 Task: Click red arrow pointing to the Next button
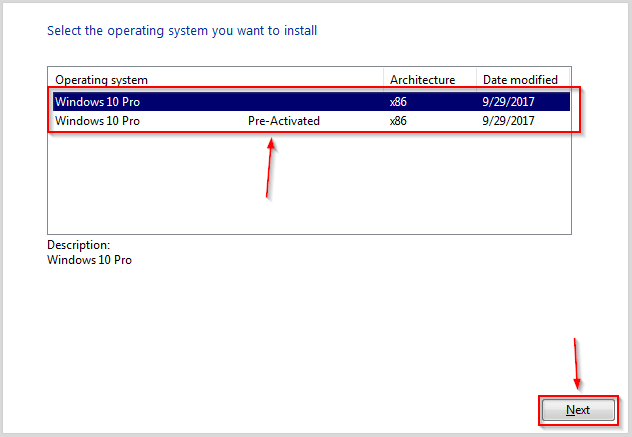576,364
